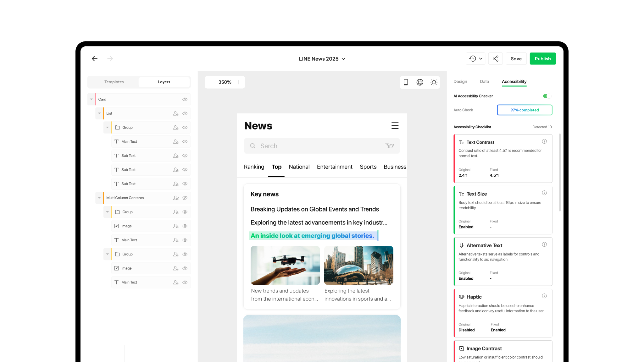Open hamburger menu in News preview
Viewport: 644px width, 362px height.
395,126
